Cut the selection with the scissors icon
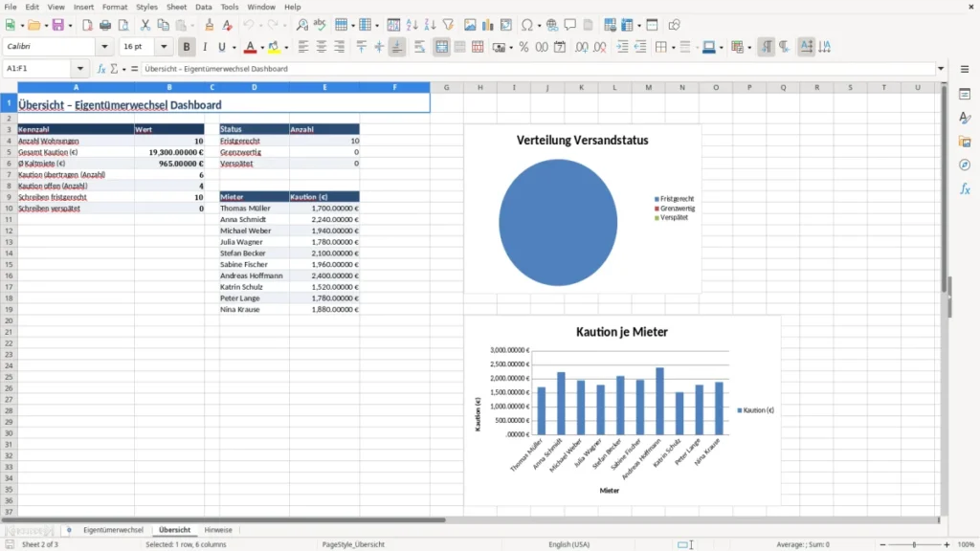 pyautogui.click(x=145, y=25)
